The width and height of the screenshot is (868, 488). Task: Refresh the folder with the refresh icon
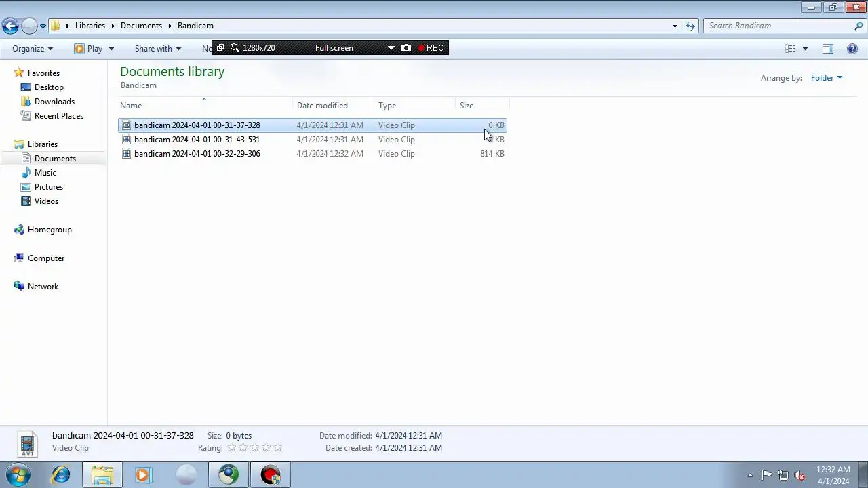pyautogui.click(x=690, y=26)
